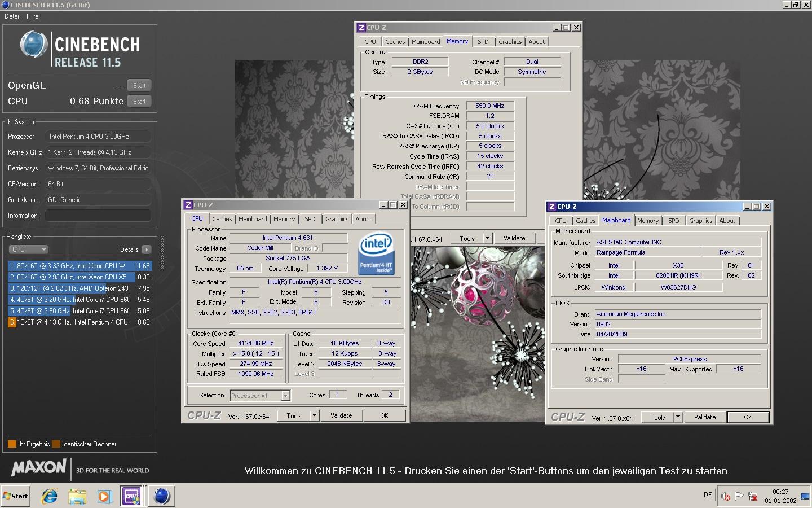Click the red security alert tray icon

[726, 497]
